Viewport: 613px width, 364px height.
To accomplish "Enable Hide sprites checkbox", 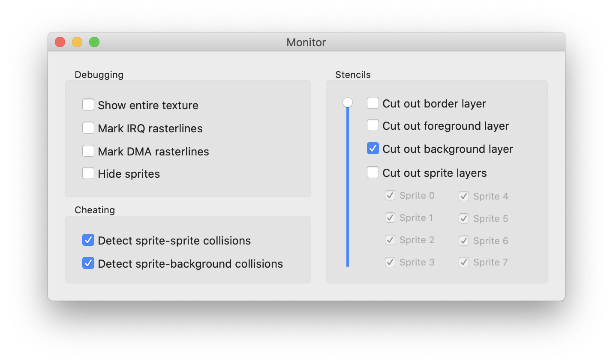I will (88, 173).
